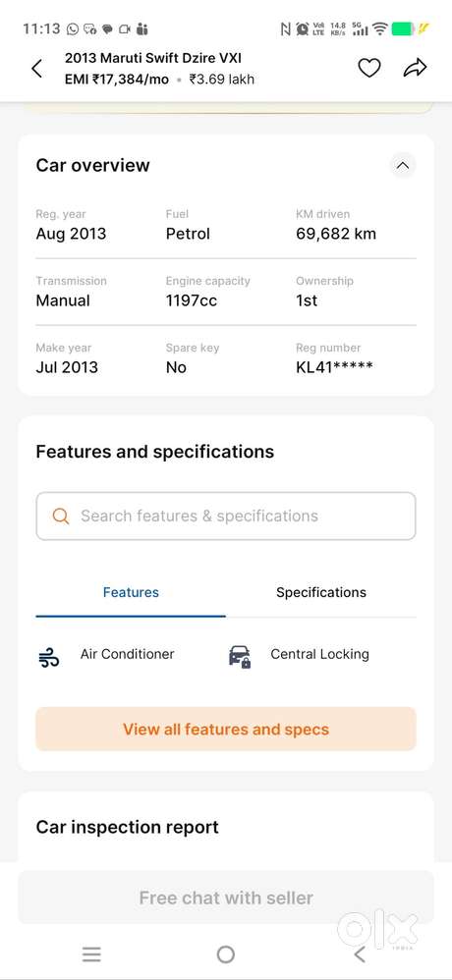Collapse the Car overview section chevron
This screenshot has height=980, width=452.
tap(403, 166)
